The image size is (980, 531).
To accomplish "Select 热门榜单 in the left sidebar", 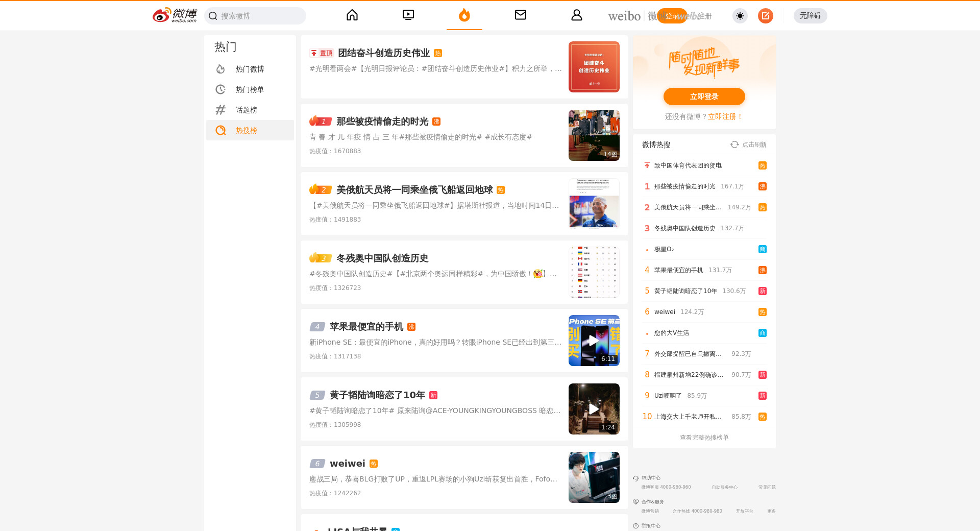I will point(250,89).
